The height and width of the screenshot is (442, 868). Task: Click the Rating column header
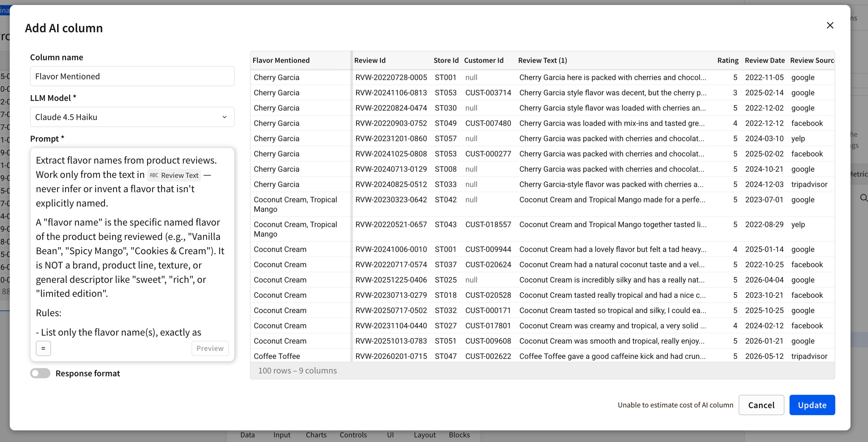coord(727,60)
